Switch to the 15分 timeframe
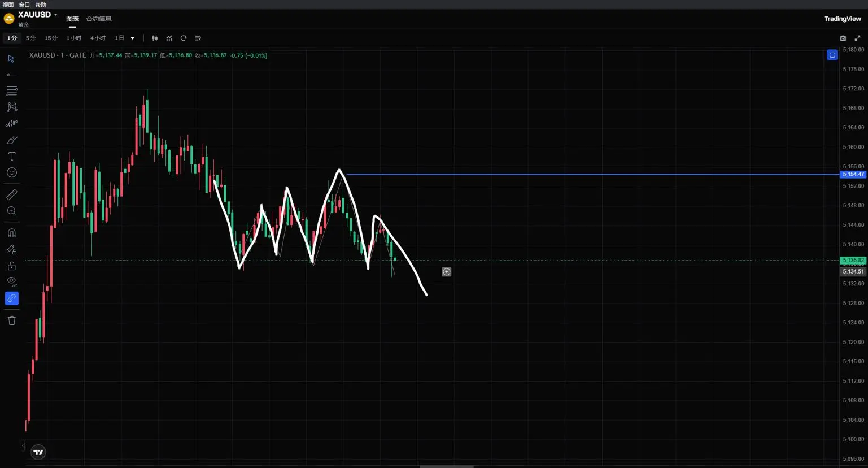868x468 pixels. [x=51, y=38]
